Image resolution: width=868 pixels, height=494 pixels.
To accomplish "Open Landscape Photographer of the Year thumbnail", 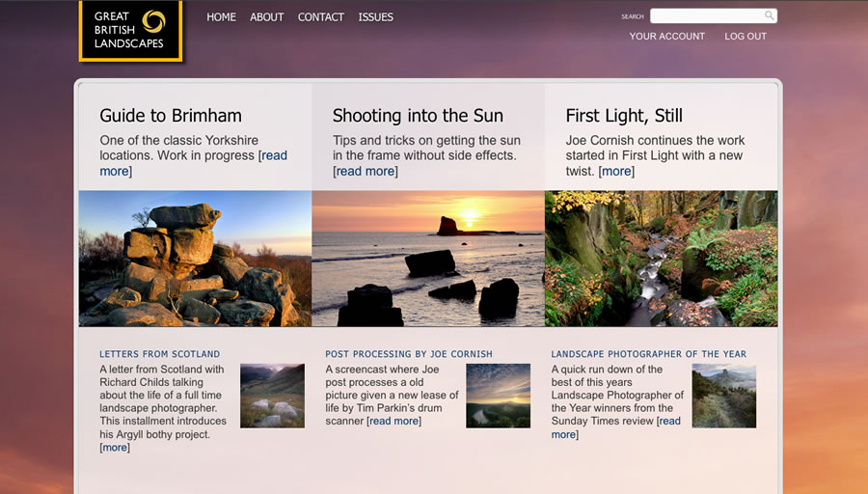I will 723,396.
